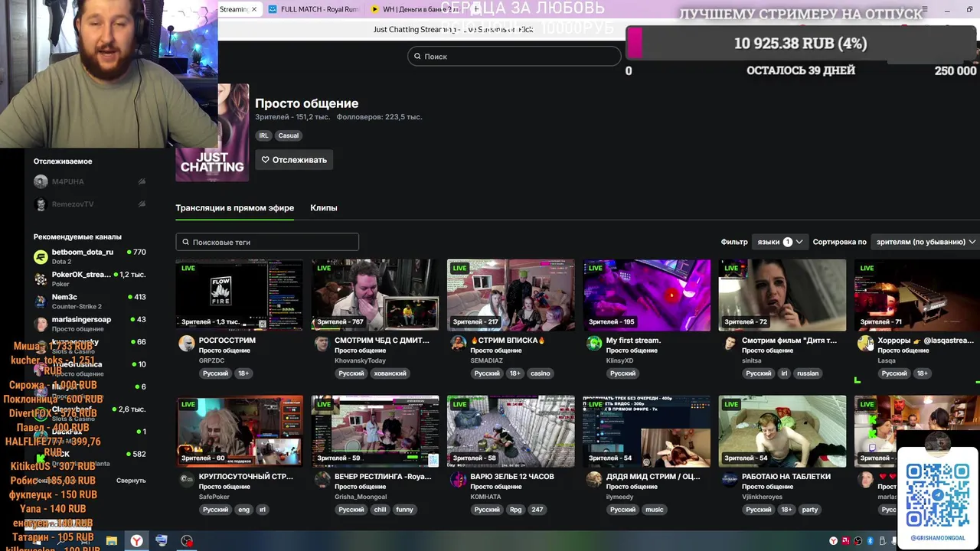Focus the Поисковые теги input field

coord(267,242)
